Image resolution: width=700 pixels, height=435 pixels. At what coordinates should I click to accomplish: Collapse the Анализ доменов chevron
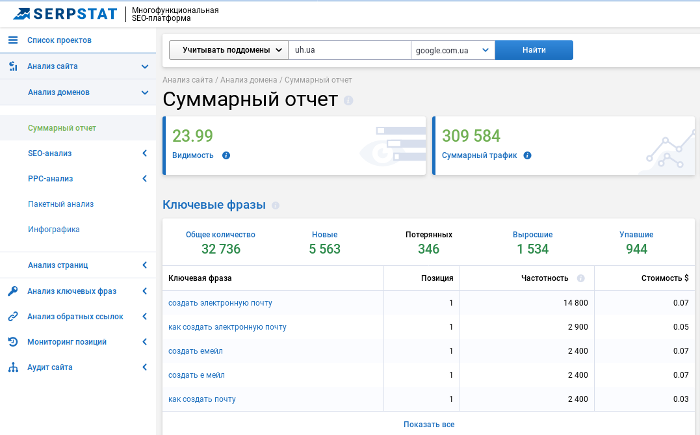tap(145, 92)
